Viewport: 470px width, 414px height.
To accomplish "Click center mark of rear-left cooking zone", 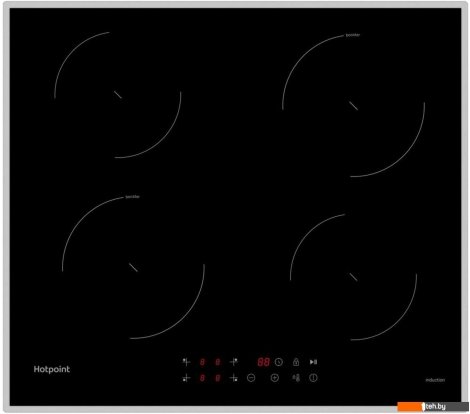I will tap(118, 95).
